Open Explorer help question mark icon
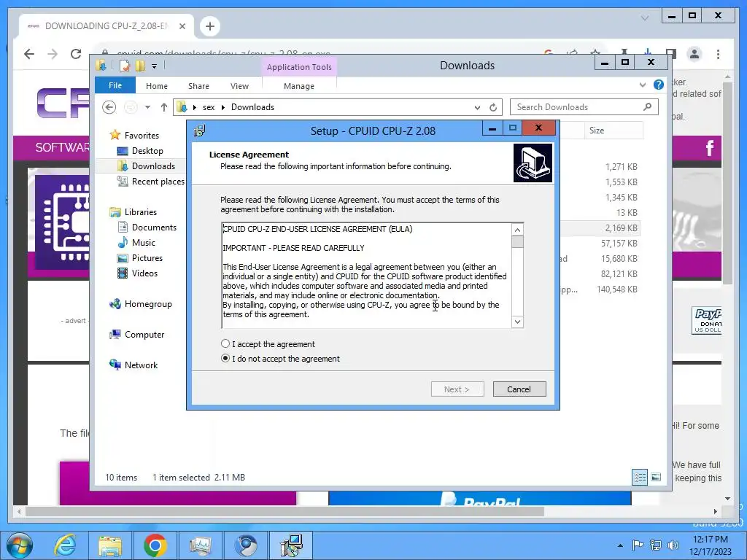This screenshot has height=560, width=747. [659, 85]
